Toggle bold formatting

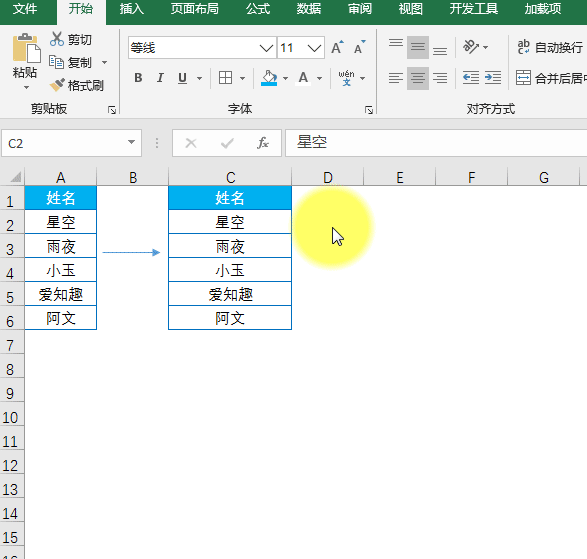[x=138, y=78]
